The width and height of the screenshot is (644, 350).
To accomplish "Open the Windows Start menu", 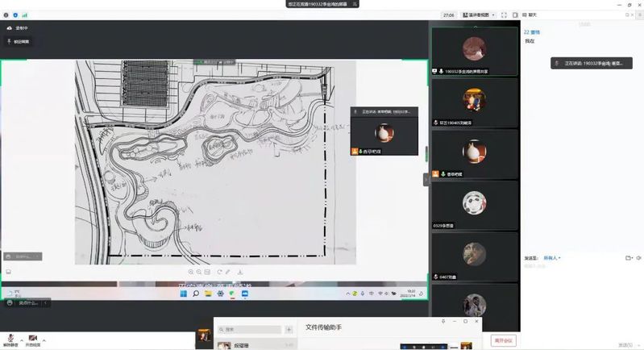I will click(x=183, y=294).
